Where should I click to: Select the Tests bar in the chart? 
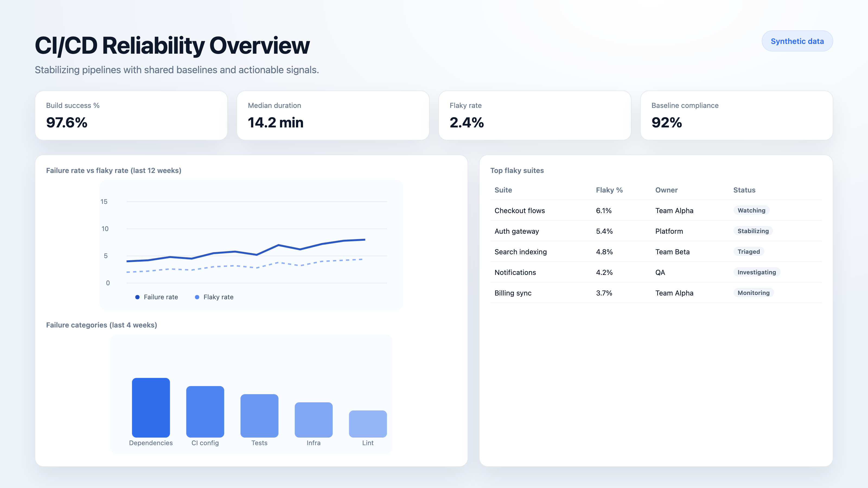coord(259,418)
